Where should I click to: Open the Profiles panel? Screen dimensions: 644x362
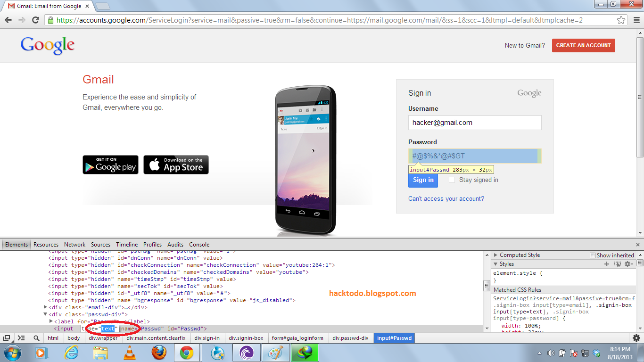[x=152, y=245]
